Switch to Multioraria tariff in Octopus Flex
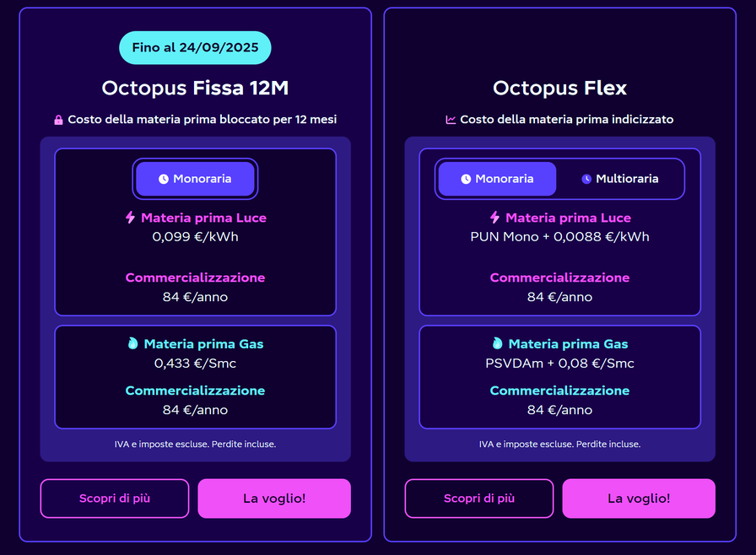 (x=620, y=179)
